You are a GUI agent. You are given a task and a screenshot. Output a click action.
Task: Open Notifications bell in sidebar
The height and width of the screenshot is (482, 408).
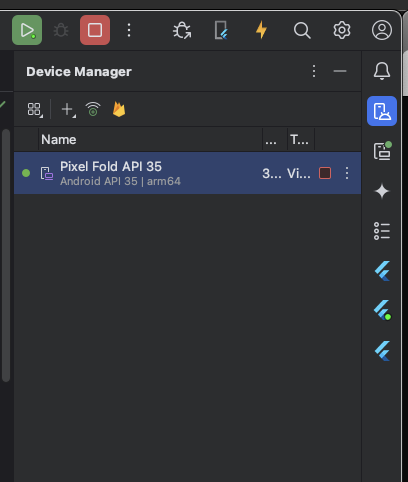pos(382,71)
